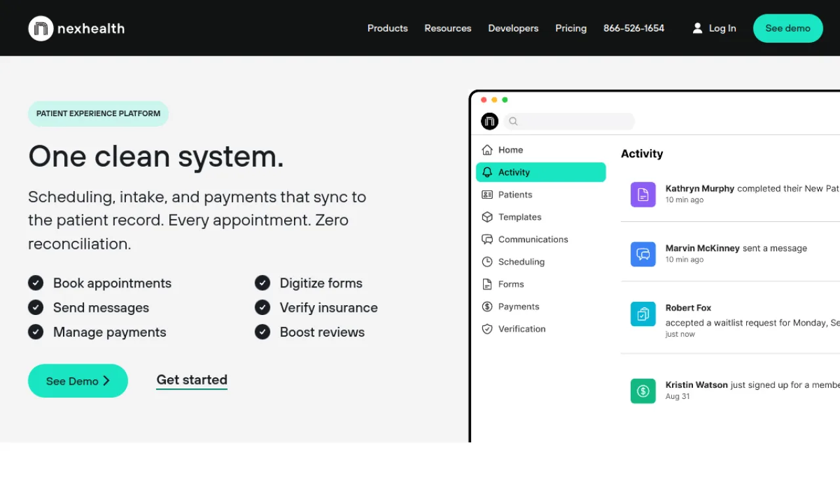840x504 pixels.
Task: Click the Kristin Watson name
Action: click(x=696, y=385)
